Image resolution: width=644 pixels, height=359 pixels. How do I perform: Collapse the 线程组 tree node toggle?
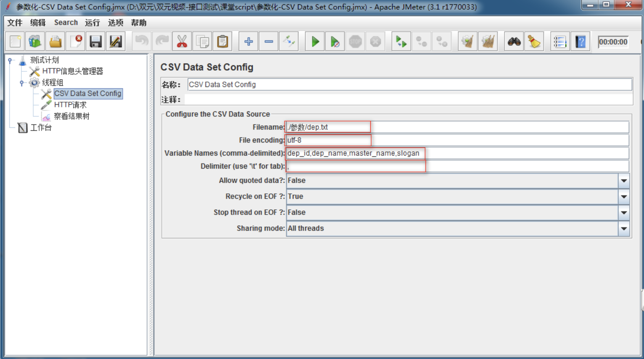coord(22,83)
